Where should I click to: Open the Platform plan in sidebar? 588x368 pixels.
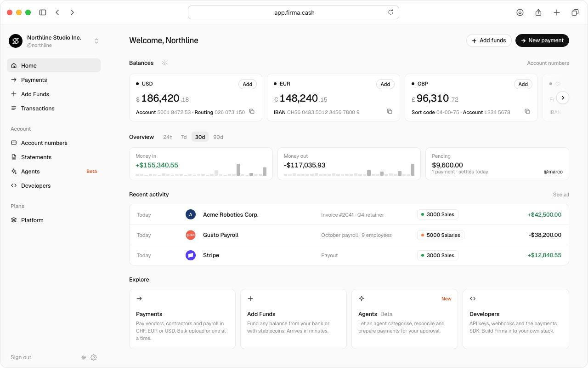pos(54,220)
